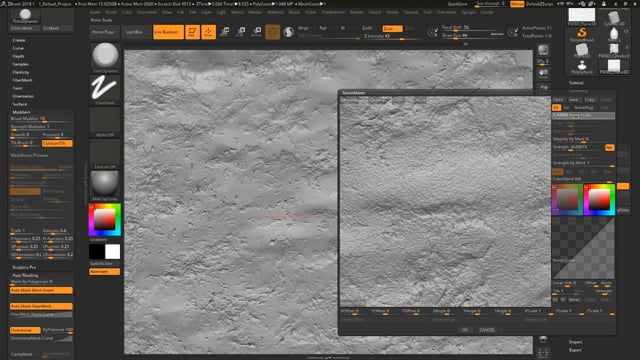
Task: Toggle Auto Mask Mesh Insert
Action: [41, 290]
